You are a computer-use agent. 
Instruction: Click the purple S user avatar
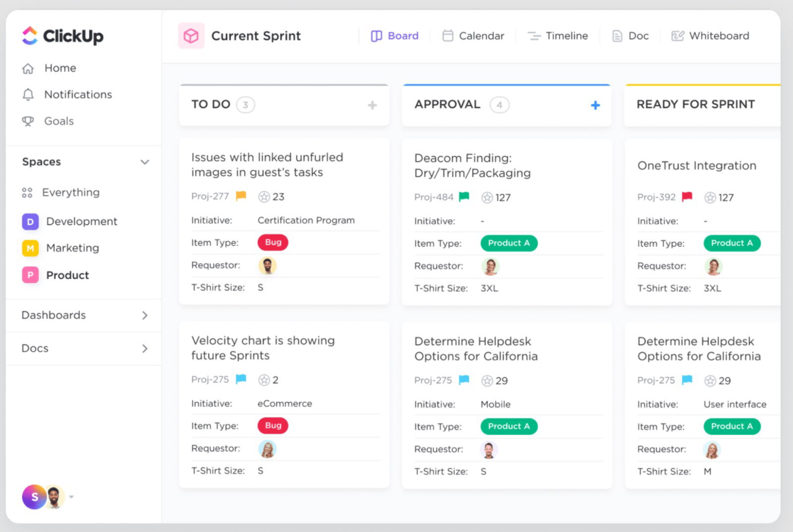34,497
